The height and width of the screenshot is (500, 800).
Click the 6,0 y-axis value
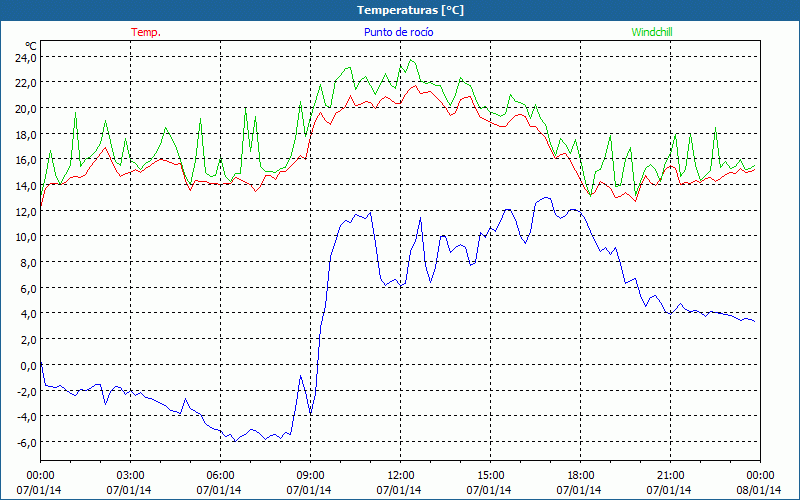tap(29, 288)
